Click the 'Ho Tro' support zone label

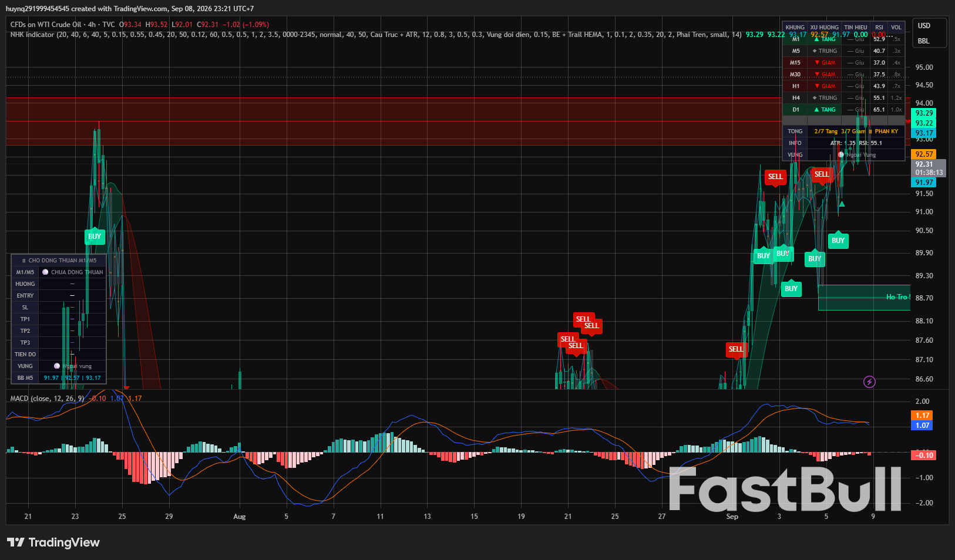[x=898, y=297]
